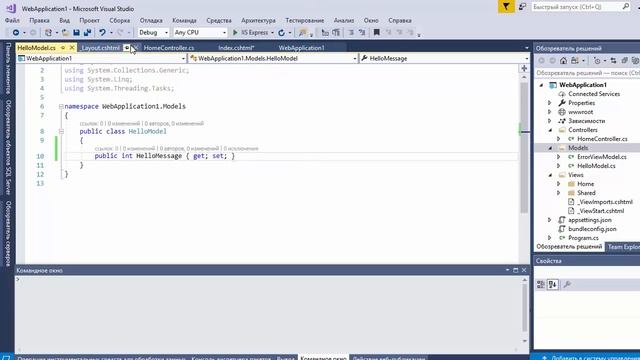Click the Categorized icon in Properties panel
The width and height of the screenshot is (640, 360).
tap(540, 284)
